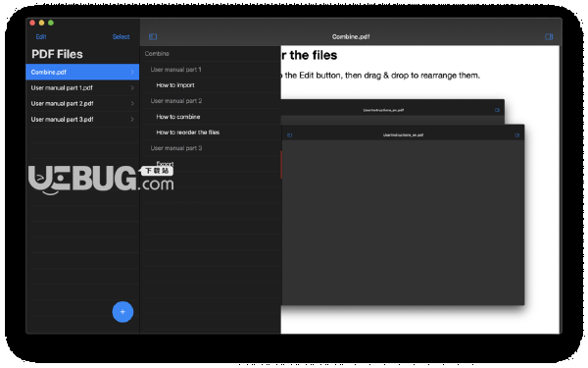Add a PDF with the blue plus button

click(x=122, y=312)
